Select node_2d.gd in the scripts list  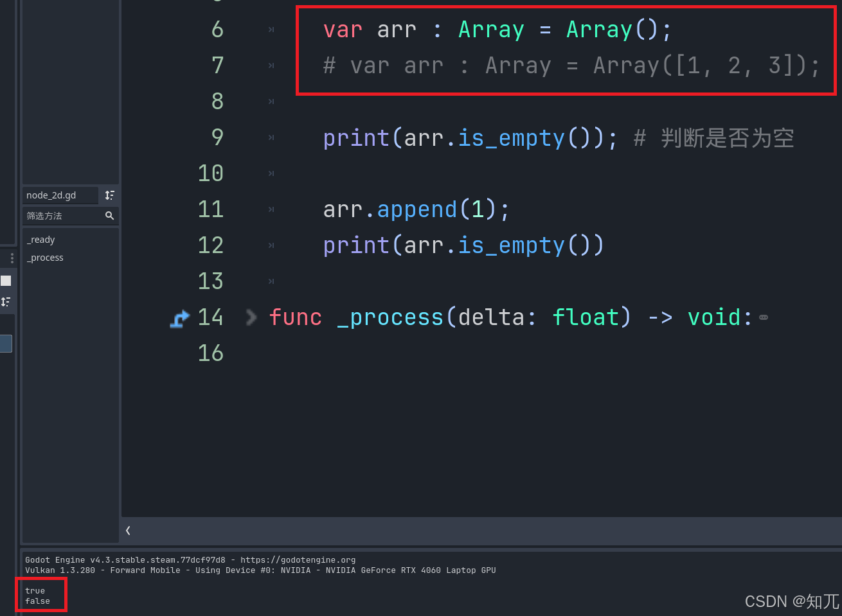pos(51,195)
